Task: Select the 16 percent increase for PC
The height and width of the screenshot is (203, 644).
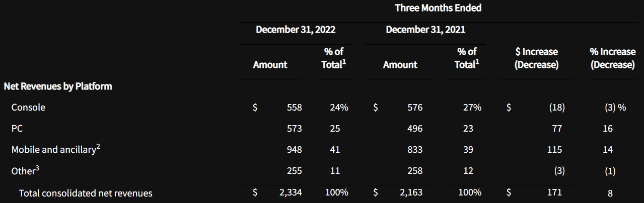Action: tap(608, 129)
